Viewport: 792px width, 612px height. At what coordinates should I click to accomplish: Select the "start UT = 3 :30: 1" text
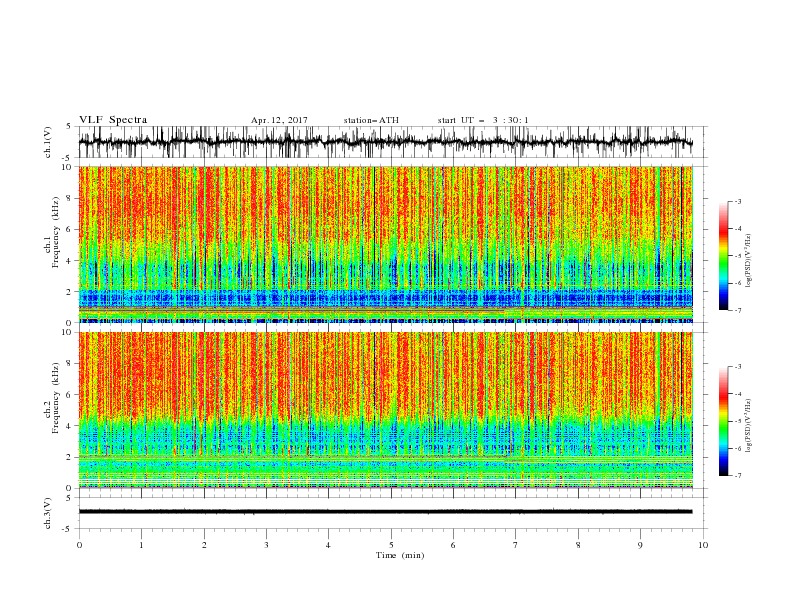483,120
